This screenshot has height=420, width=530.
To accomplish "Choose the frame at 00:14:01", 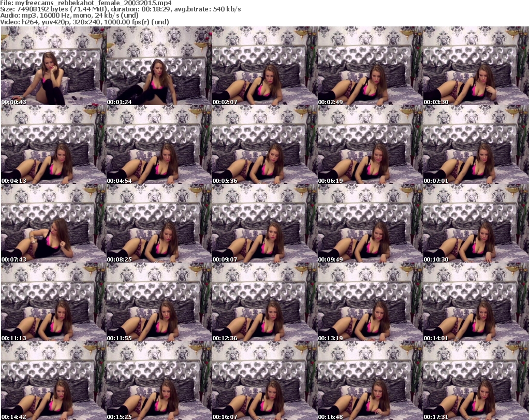I will (476, 301).
